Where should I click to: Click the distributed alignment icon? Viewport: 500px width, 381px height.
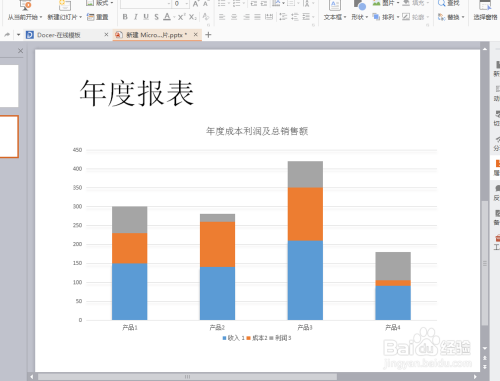[x=269, y=17]
